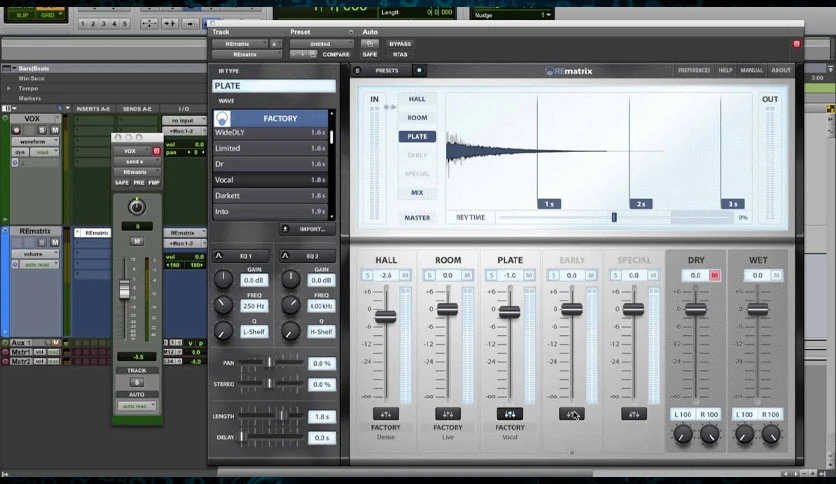836x484 pixels.
Task: Open the VOX track 'no input' selector
Action: tap(184, 120)
